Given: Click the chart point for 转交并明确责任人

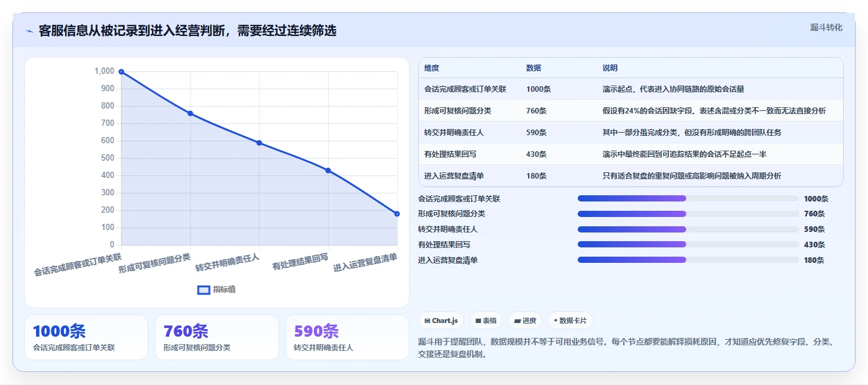Looking at the screenshot, I should [259, 143].
